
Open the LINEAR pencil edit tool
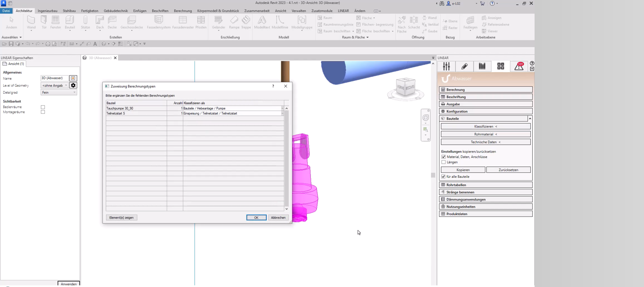464,66
